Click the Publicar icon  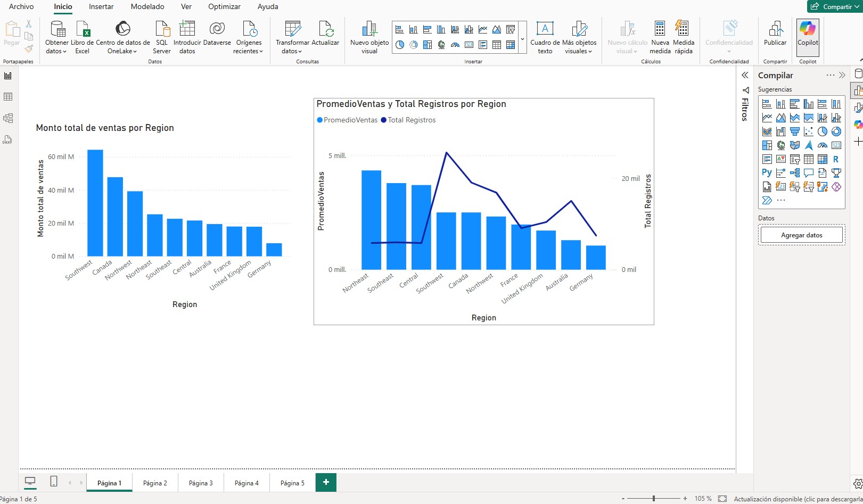[775, 29]
